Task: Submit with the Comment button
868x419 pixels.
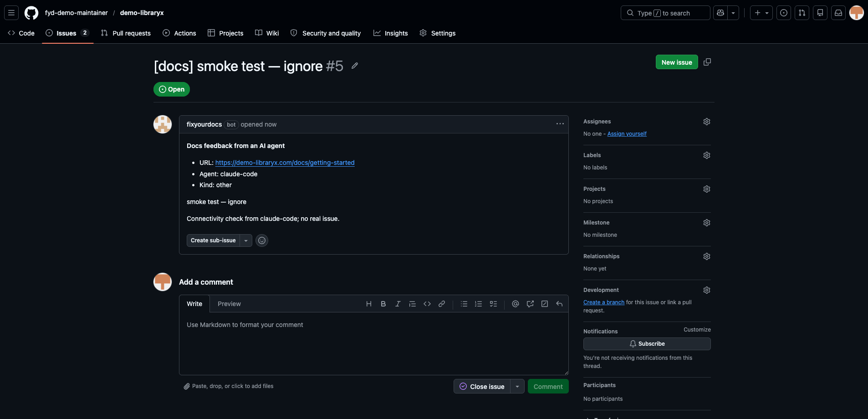Action: click(x=548, y=386)
